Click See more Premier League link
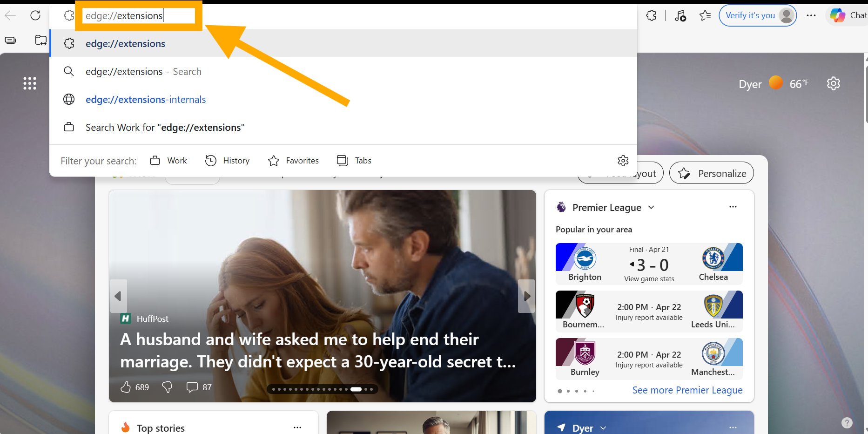 pyautogui.click(x=687, y=390)
